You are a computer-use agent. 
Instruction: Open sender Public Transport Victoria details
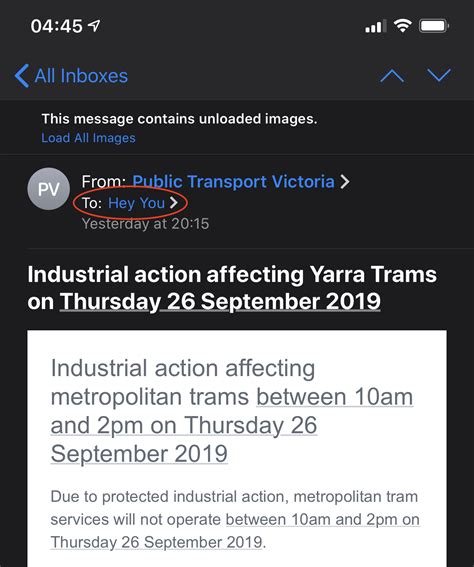coord(233,182)
